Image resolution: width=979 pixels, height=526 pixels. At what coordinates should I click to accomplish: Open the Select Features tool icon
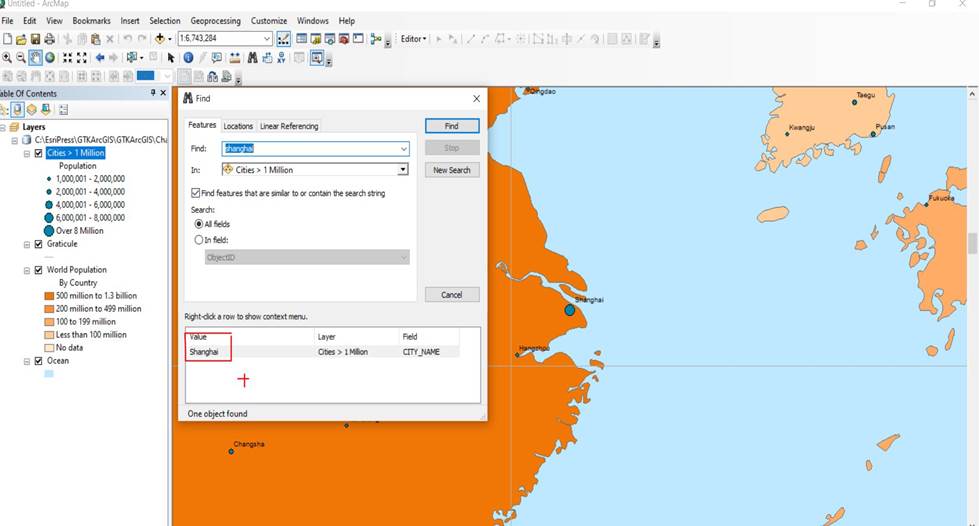click(132, 57)
